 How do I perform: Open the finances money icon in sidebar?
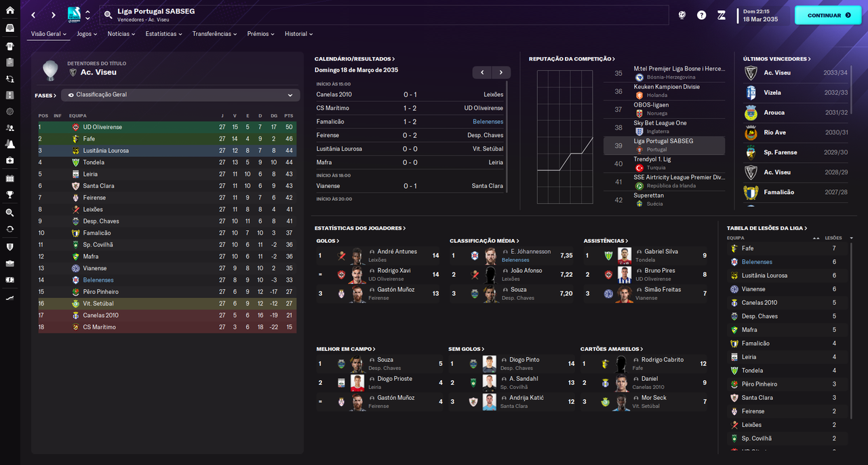(9, 280)
